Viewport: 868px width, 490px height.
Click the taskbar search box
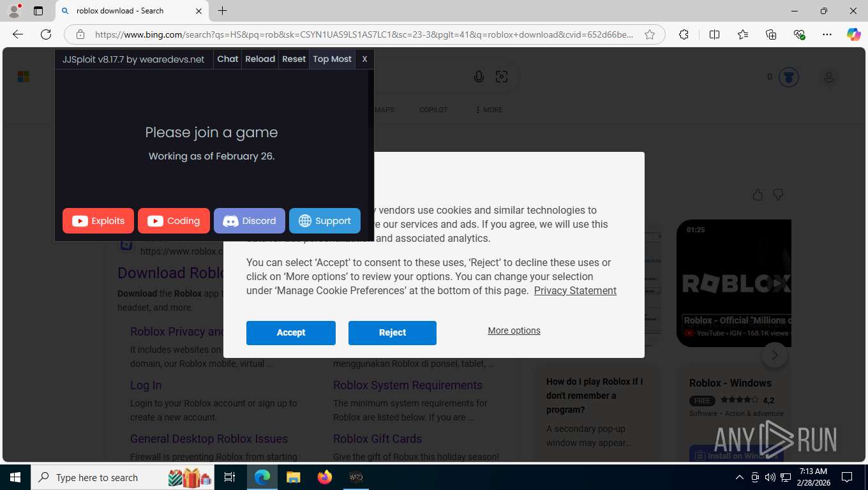[123, 477]
